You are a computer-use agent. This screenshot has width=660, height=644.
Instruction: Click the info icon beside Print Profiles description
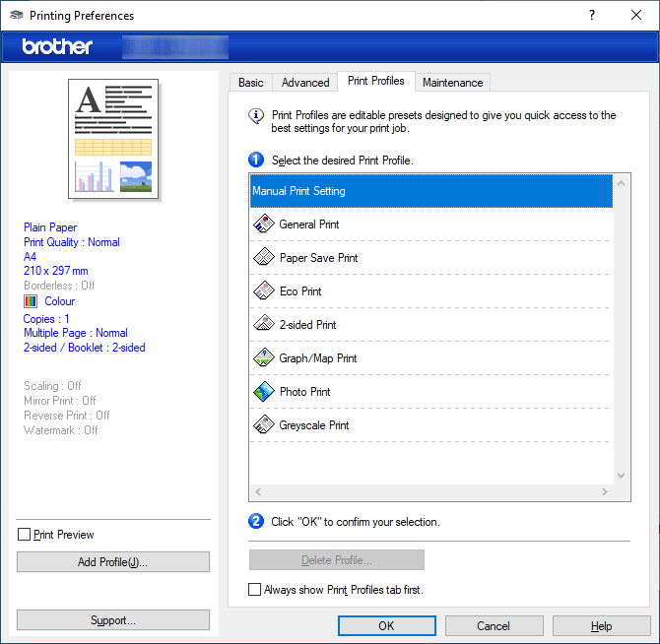[x=256, y=116]
